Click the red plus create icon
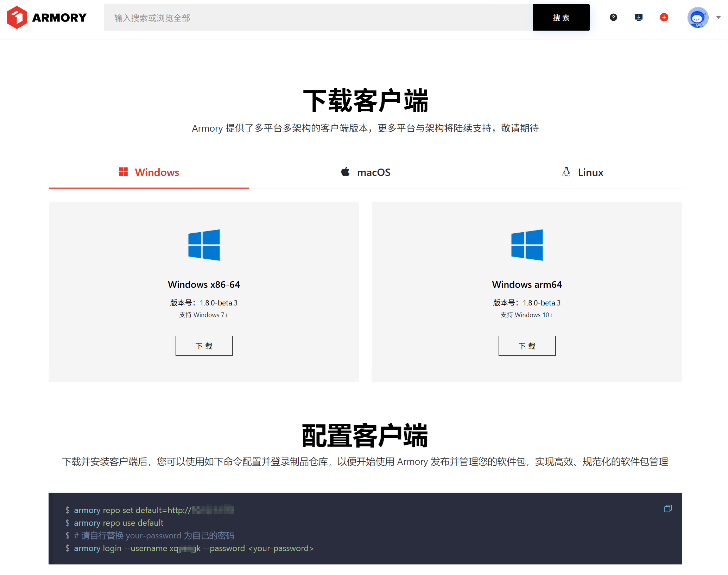The width and height of the screenshot is (728, 575). click(664, 17)
